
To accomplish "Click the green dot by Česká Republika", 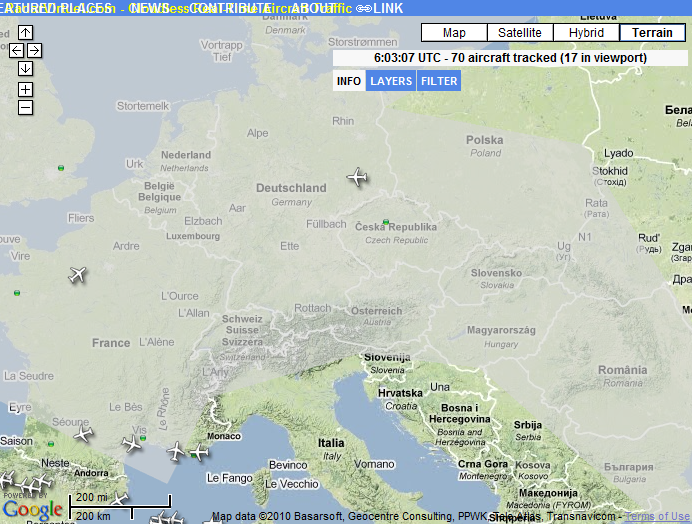I will 386,222.
